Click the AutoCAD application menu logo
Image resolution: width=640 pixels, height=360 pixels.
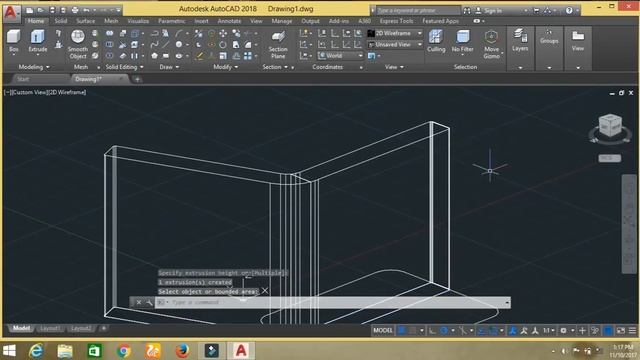(x=11, y=13)
